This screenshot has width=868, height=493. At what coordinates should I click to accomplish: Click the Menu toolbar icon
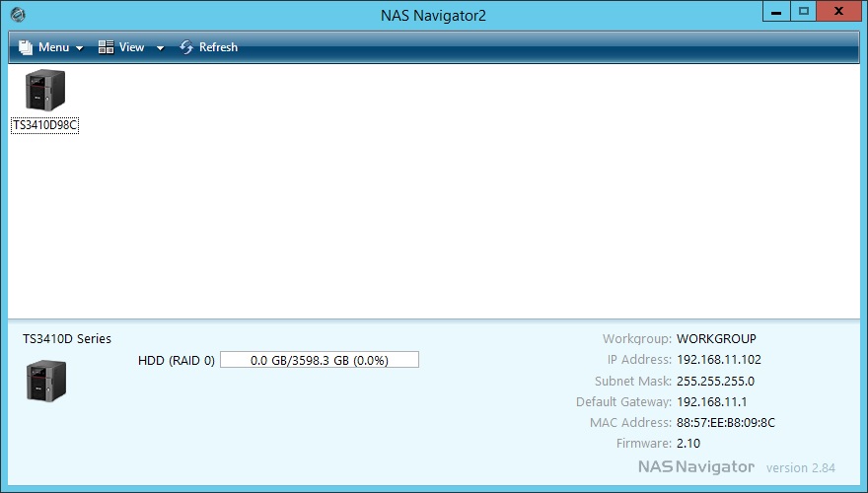(x=25, y=47)
